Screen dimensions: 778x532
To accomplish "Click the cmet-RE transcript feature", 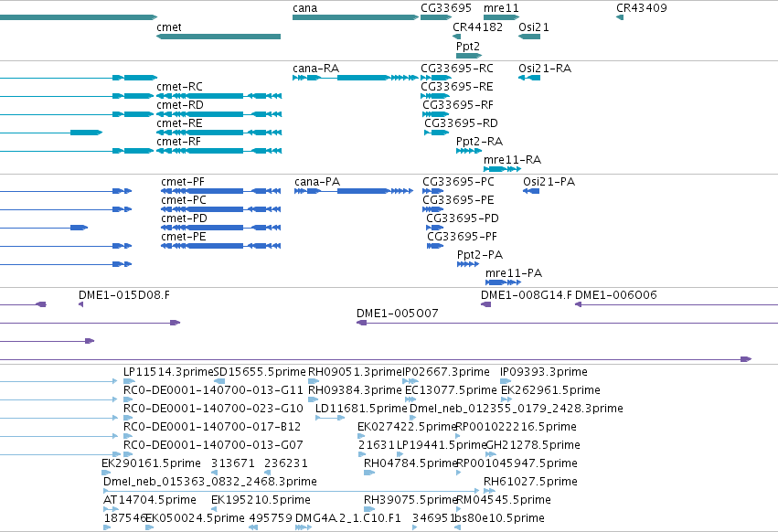I will pyautogui.click(x=218, y=133).
